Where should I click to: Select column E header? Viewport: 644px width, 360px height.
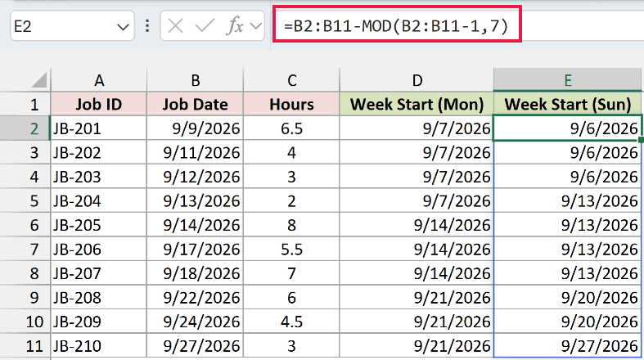point(567,80)
